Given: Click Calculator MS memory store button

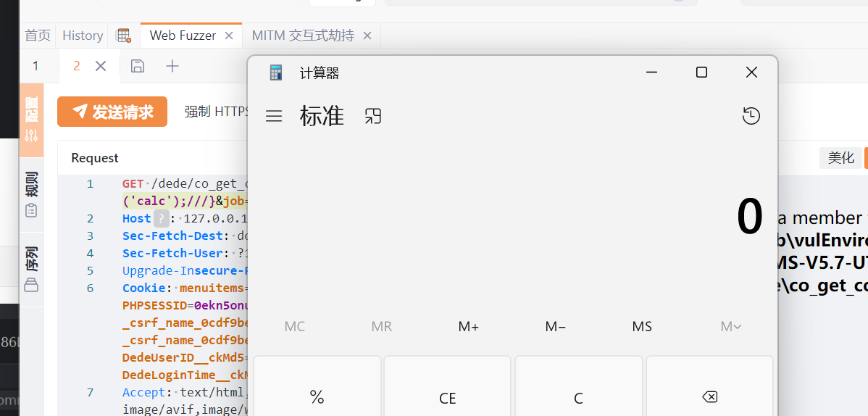Looking at the screenshot, I should pyautogui.click(x=642, y=327).
